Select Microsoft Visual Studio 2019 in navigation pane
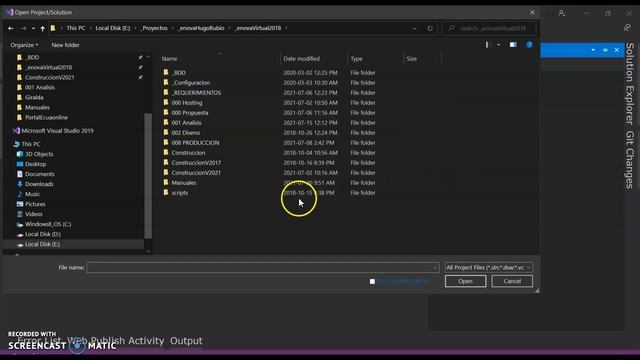Viewport: 640px width, 360px height. (57, 131)
